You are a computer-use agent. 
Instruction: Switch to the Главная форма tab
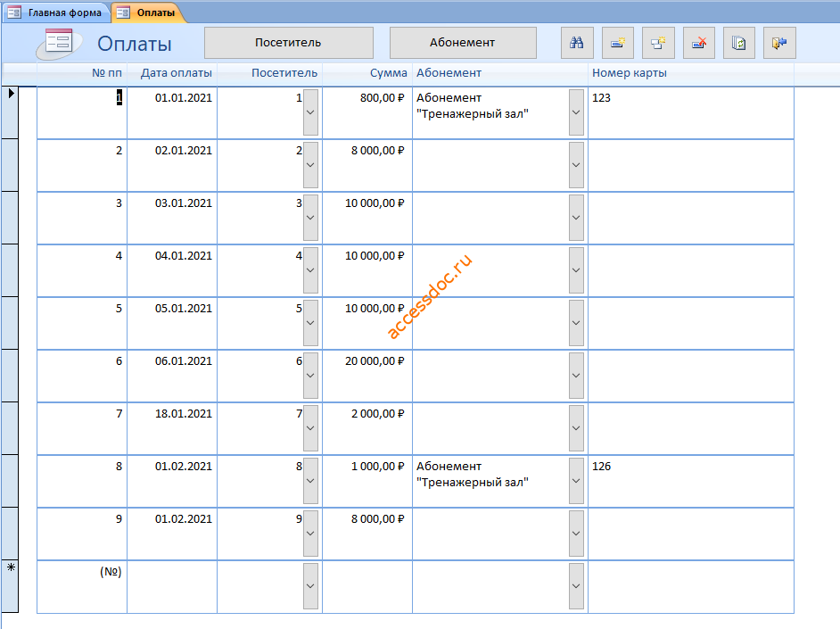tap(57, 12)
